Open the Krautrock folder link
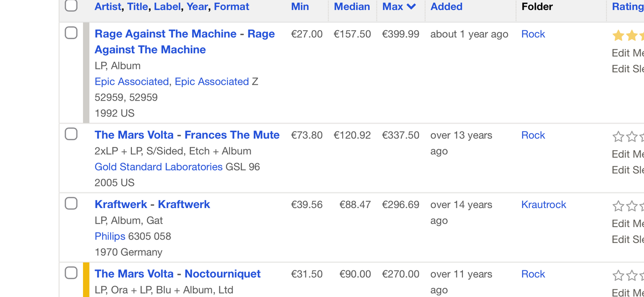Viewport: 644px width, 297px height. [543, 205]
